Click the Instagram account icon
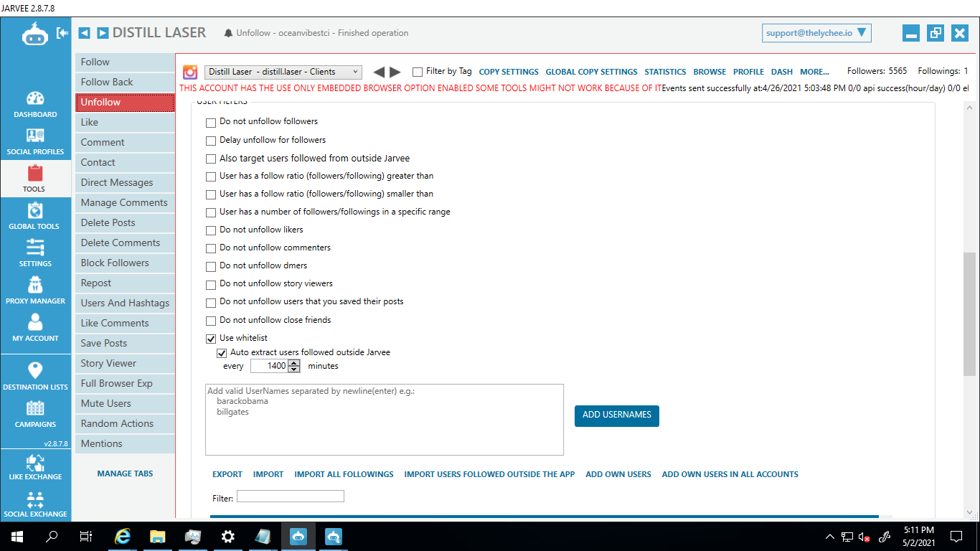 pos(190,72)
